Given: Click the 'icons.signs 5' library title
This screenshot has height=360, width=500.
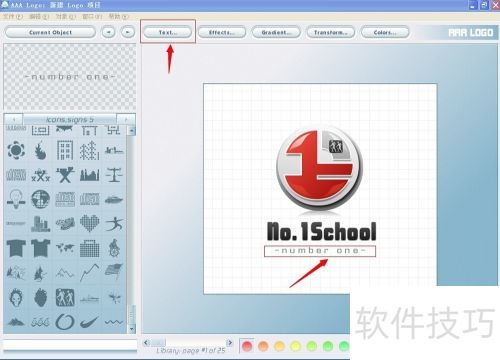Looking at the screenshot, I should [70, 119].
